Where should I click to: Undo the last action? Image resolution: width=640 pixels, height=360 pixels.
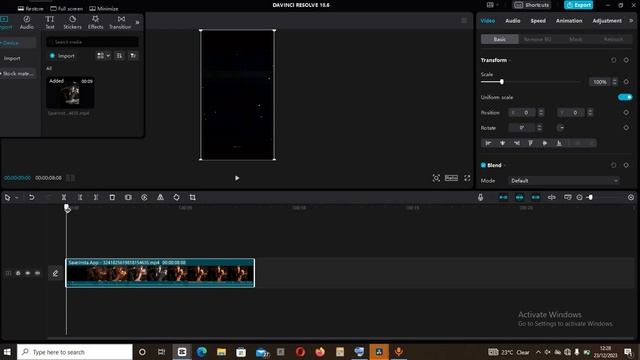click(x=31, y=198)
